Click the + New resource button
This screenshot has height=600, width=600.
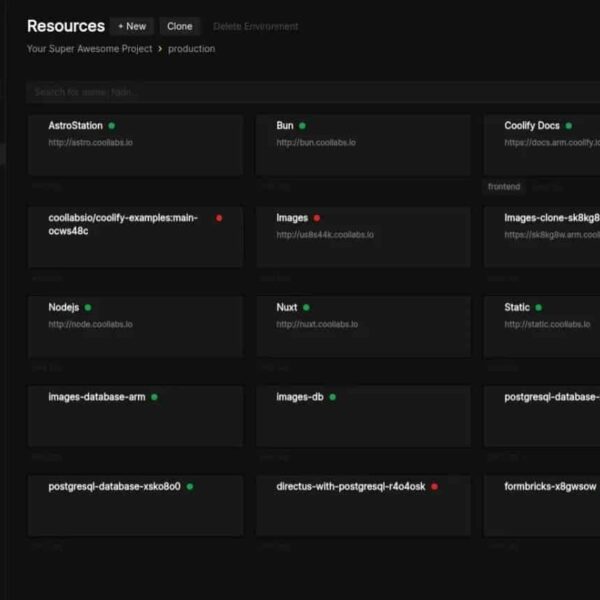click(132, 26)
